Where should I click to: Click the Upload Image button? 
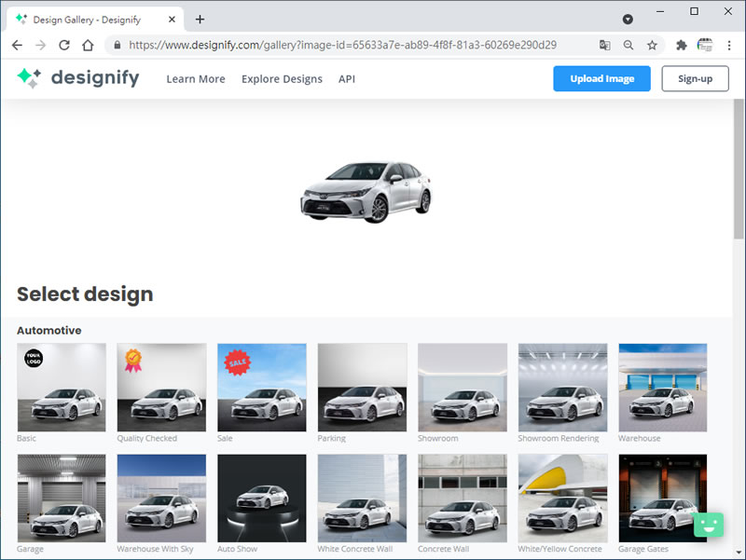tap(601, 79)
